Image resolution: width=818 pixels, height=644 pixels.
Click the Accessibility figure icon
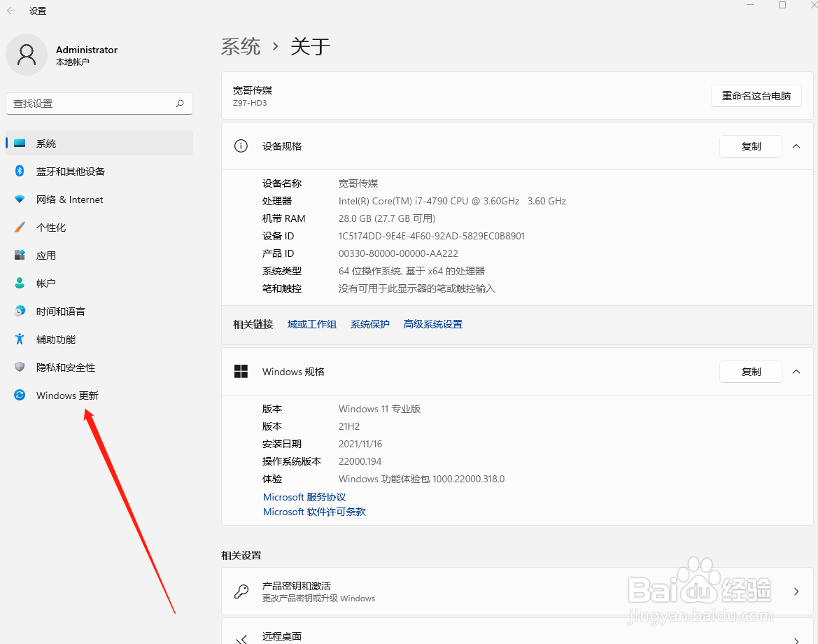pos(20,339)
